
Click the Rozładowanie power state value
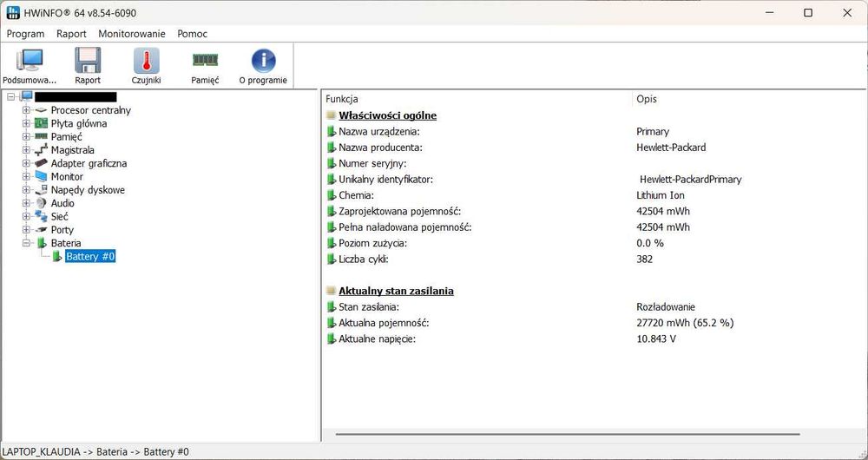point(666,306)
